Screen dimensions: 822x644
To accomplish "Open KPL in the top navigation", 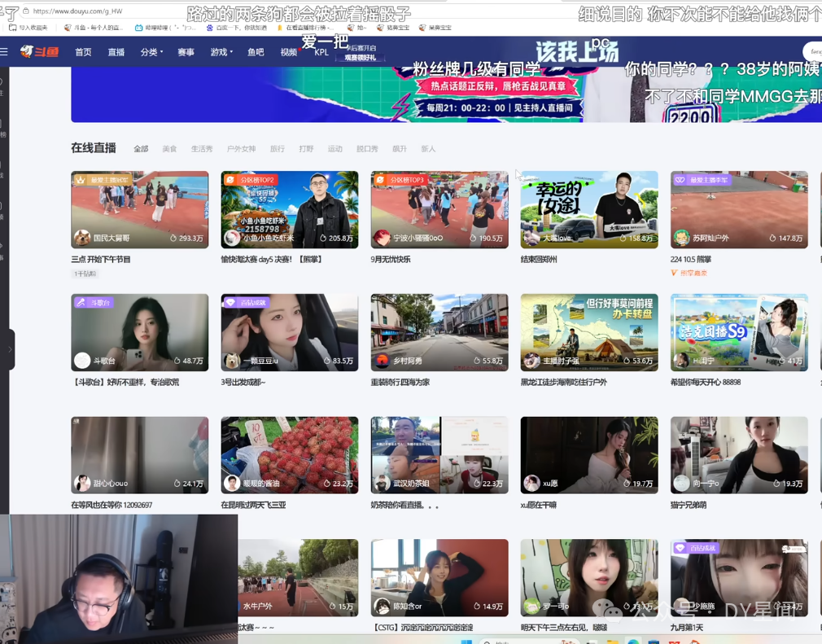I will click(321, 52).
